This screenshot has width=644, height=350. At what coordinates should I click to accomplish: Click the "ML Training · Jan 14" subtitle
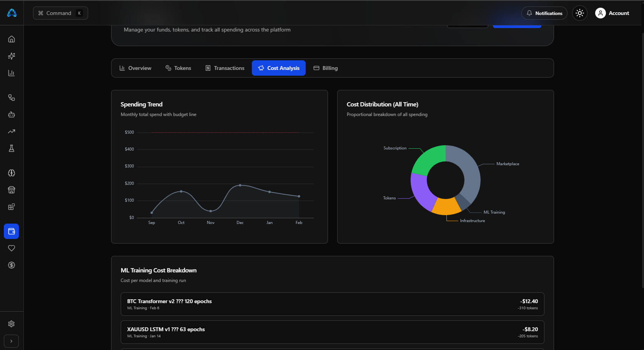click(144, 336)
